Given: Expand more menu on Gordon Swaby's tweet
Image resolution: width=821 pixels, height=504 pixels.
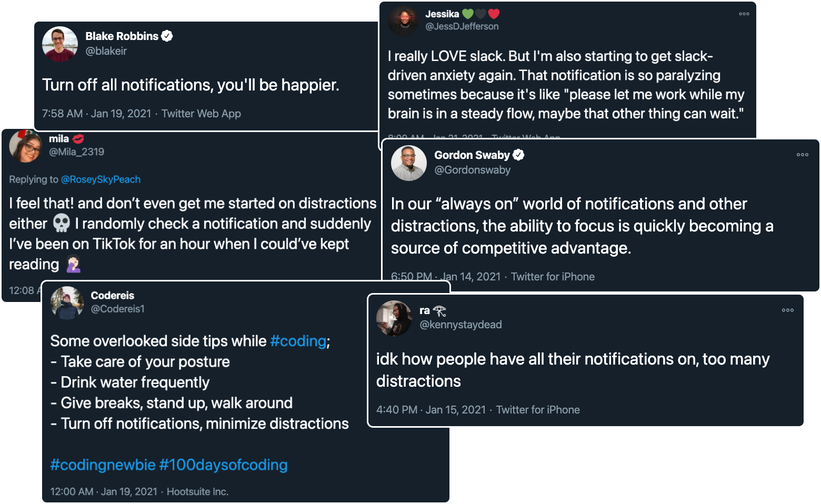Looking at the screenshot, I should point(802,155).
